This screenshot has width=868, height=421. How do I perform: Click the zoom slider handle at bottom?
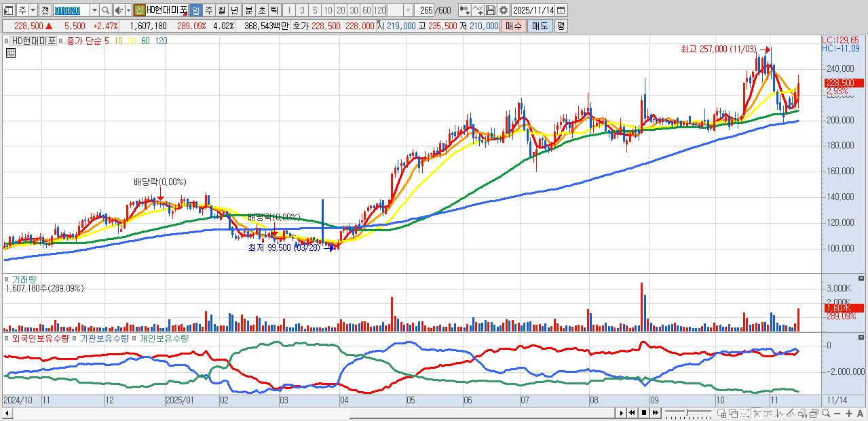687,412
